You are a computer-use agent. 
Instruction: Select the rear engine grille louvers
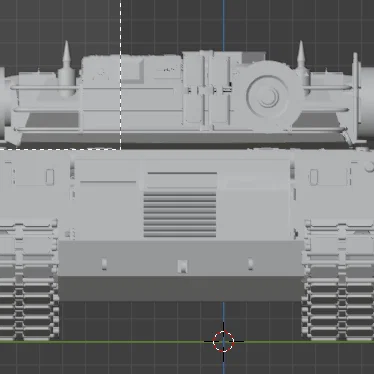tap(180, 214)
